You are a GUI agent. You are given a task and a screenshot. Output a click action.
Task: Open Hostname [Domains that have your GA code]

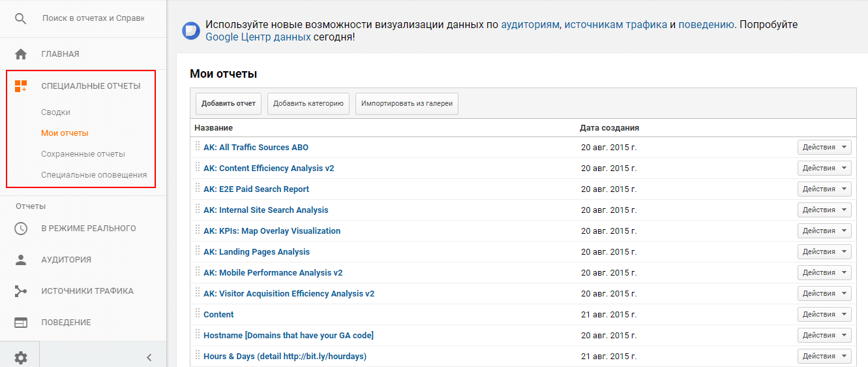coord(288,336)
